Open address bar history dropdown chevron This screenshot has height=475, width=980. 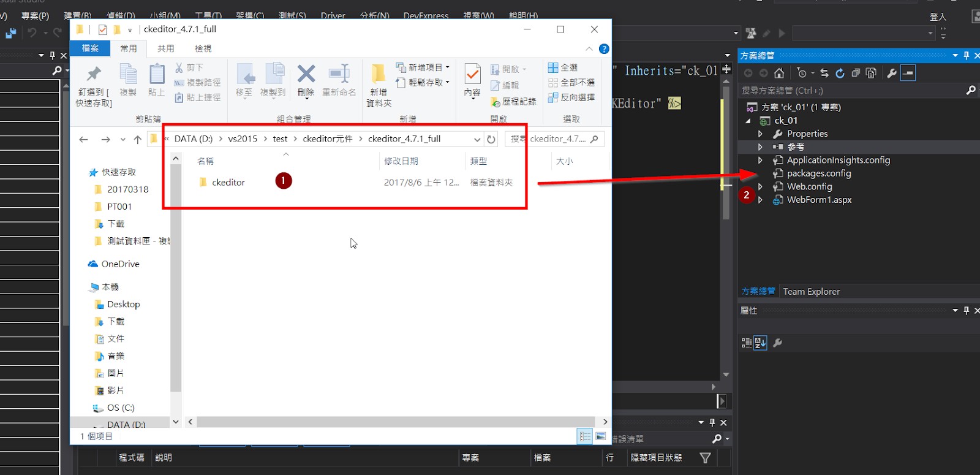coord(477,139)
